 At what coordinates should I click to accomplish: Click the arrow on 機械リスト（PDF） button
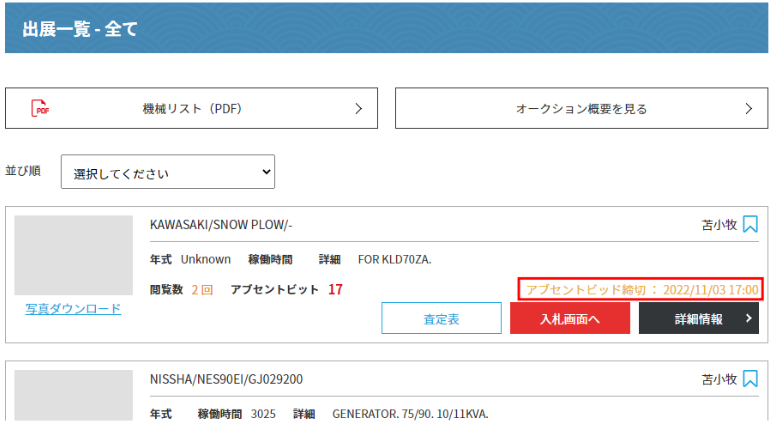tap(359, 109)
